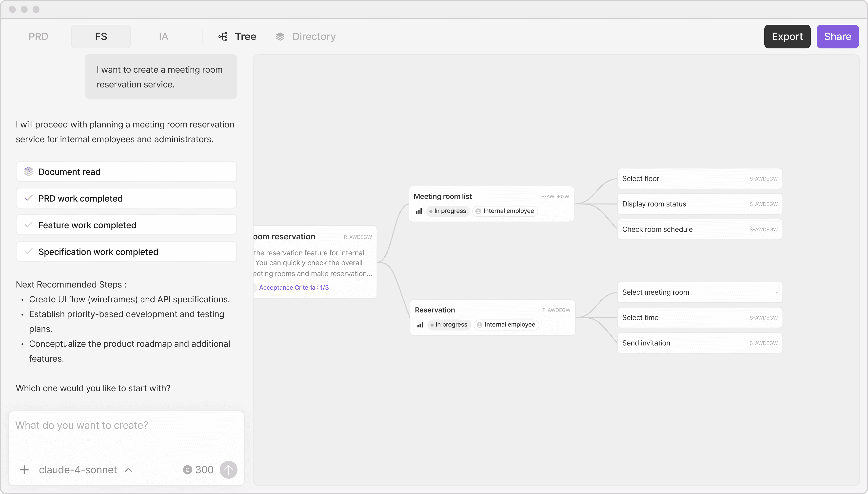Click the Export button

pyautogui.click(x=787, y=37)
